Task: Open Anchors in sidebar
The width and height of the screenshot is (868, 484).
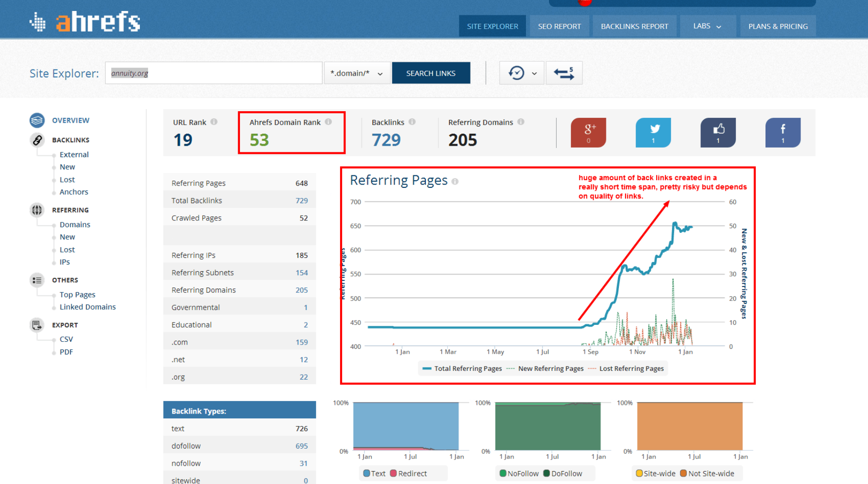Action: pyautogui.click(x=74, y=192)
